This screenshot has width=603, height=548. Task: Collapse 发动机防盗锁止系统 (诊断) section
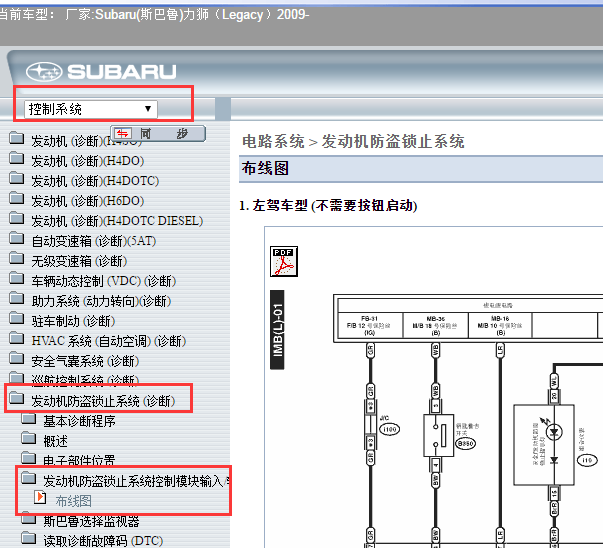pyautogui.click(x=103, y=401)
